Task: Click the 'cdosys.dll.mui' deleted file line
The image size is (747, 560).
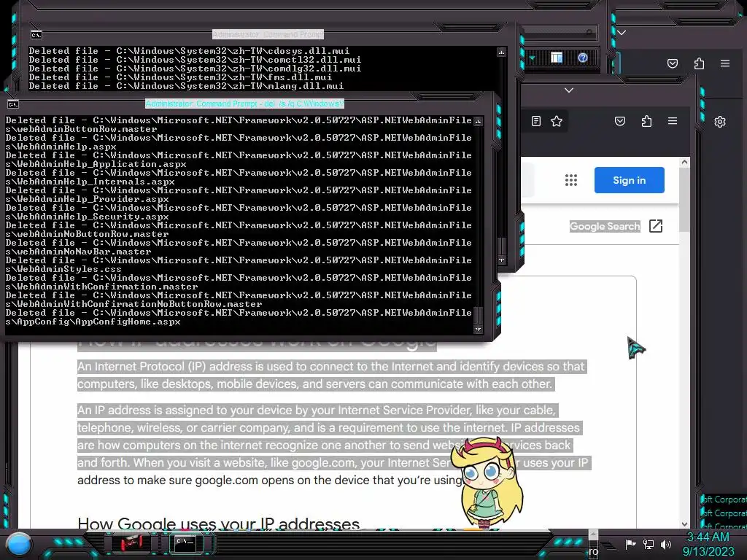Action: click(189, 51)
